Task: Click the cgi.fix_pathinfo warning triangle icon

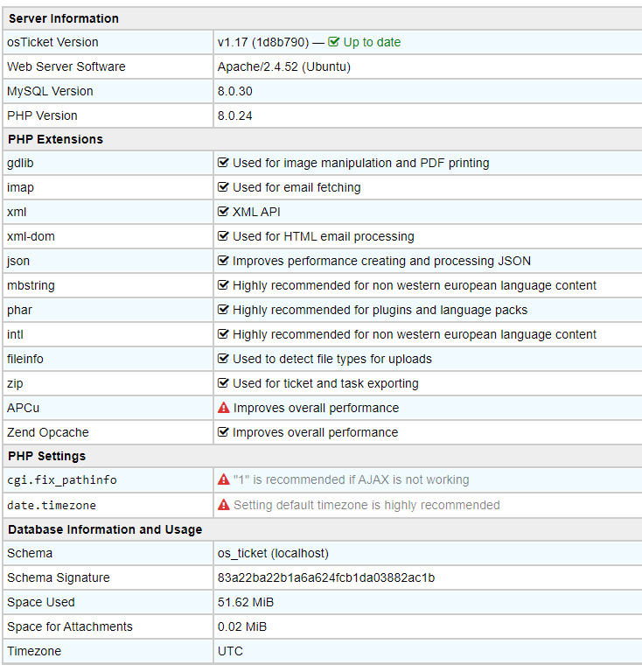Action: pyautogui.click(x=224, y=479)
